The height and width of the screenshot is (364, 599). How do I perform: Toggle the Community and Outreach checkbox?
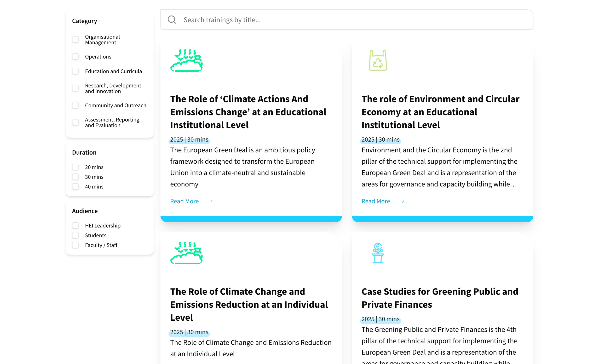click(75, 105)
